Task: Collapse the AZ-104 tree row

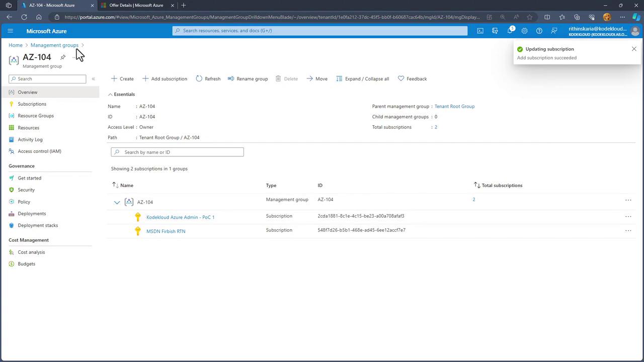Action: [117, 203]
